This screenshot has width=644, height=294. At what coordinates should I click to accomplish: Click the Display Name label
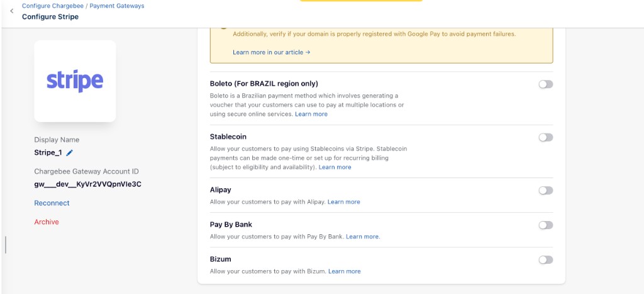coord(57,140)
